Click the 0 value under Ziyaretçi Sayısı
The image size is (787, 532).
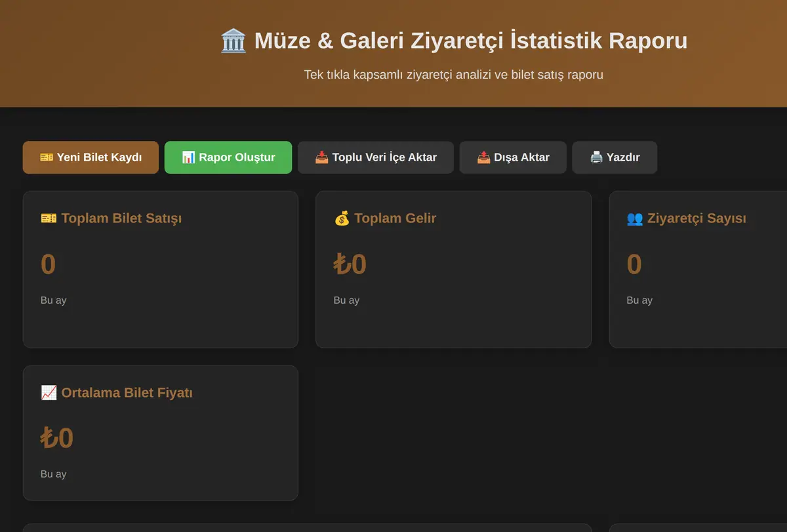click(x=634, y=264)
